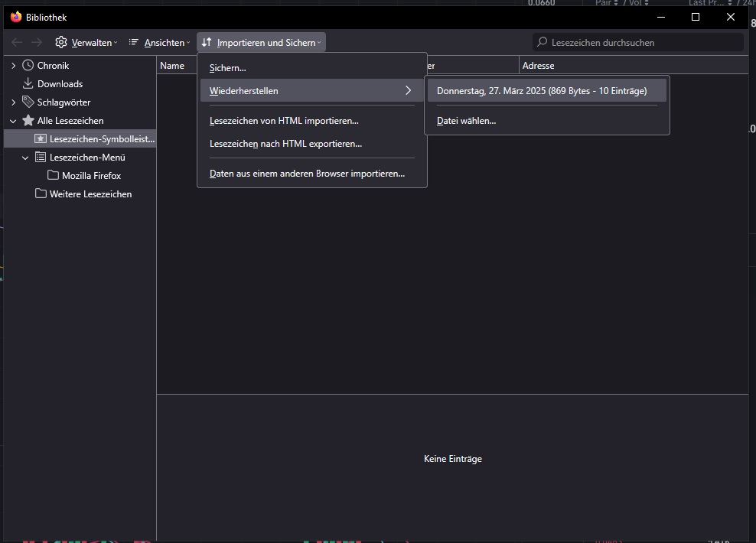Click the back arrow in the toolbar
This screenshot has width=756, height=543.
[17, 42]
